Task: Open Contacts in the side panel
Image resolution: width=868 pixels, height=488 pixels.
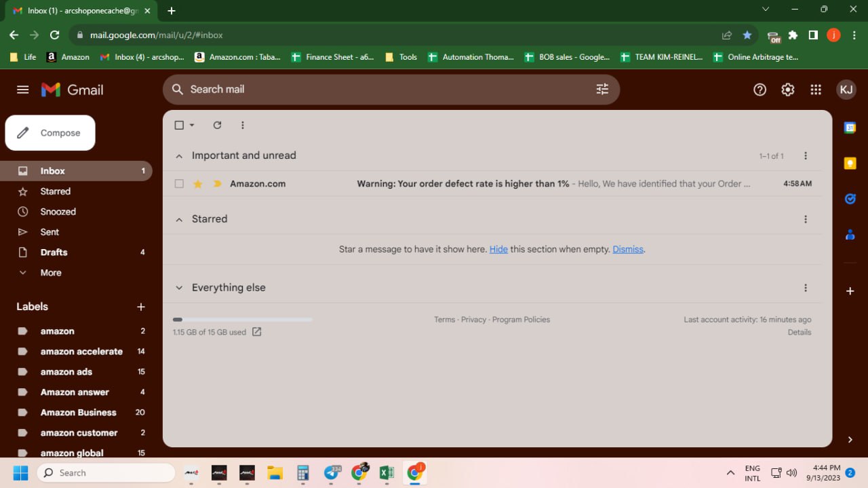Action: pos(850,234)
